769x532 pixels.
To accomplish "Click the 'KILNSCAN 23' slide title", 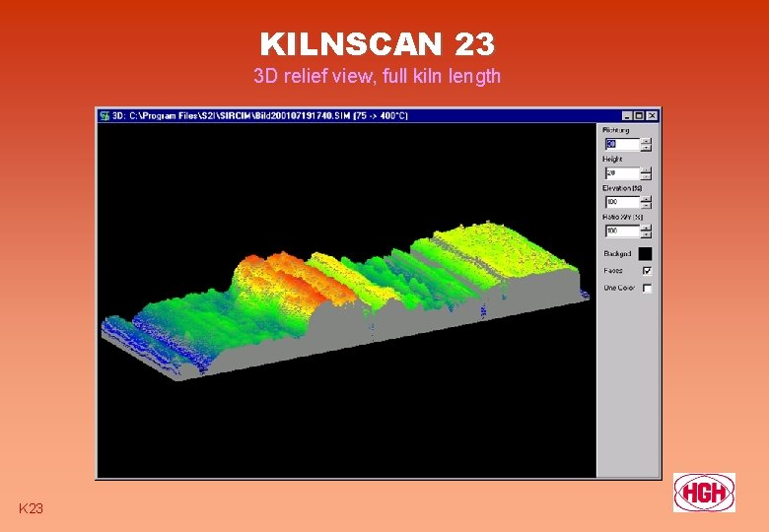I will (x=378, y=44).
